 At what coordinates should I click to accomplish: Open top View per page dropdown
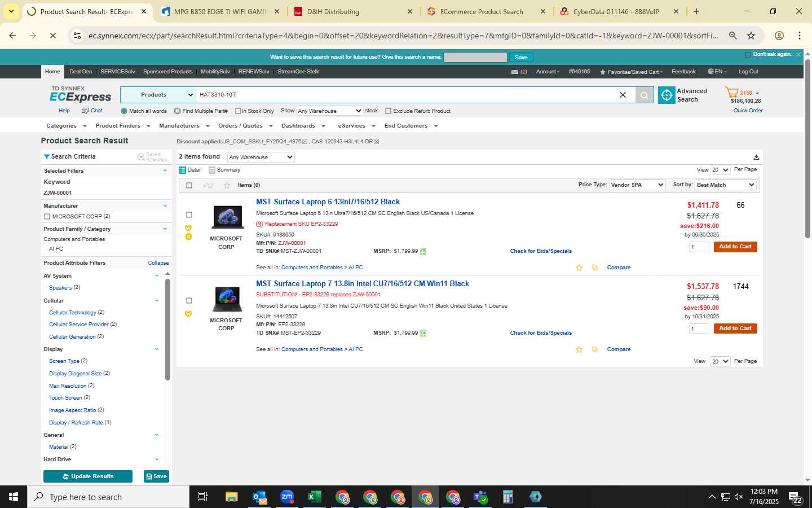point(720,170)
